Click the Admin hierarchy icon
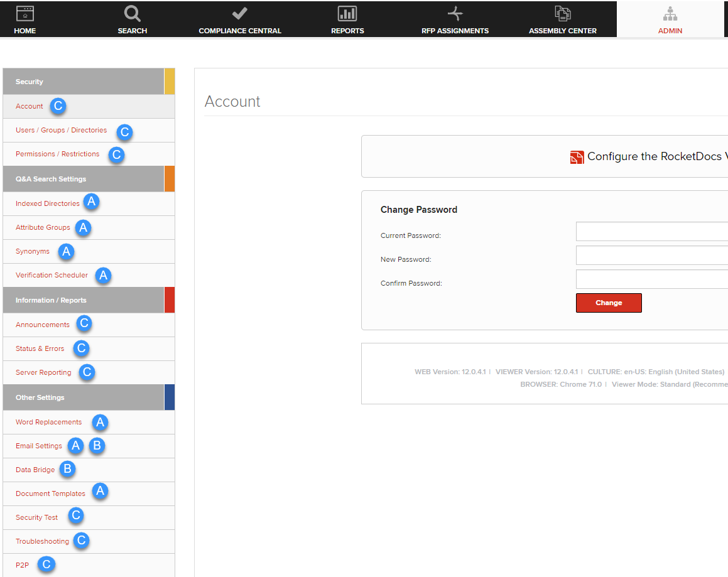The width and height of the screenshot is (728, 577). 670,14
